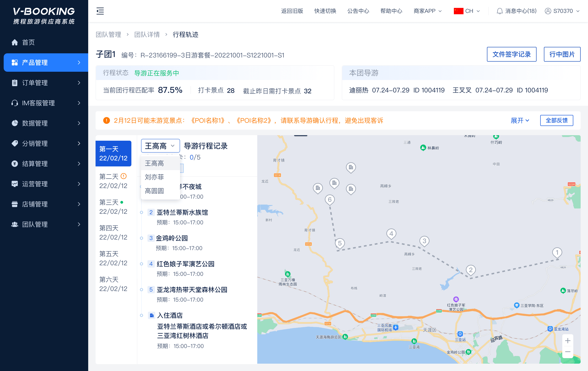Image resolution: width=588 pixels, height=371 pixels.
Task: Click the 全部反馈 button
Action: point(556,120)
